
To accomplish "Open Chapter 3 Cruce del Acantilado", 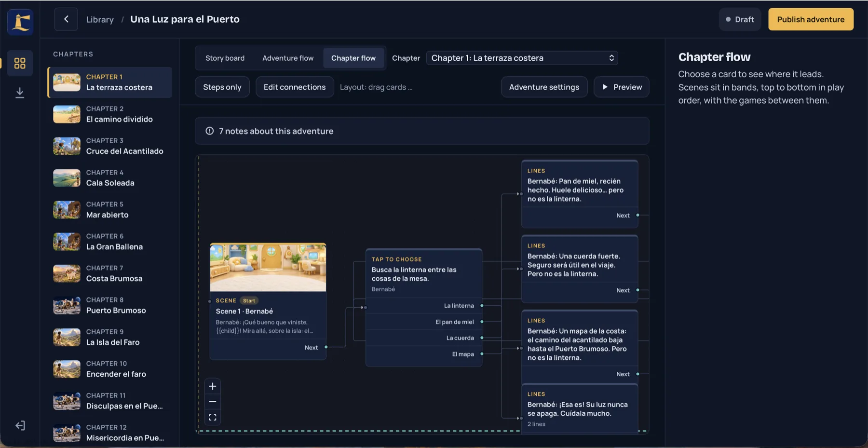I will click(x=110, y=146).
